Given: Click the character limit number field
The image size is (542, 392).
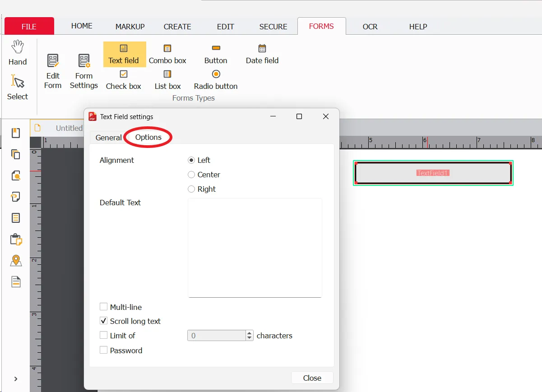Looking at the screenshot, I should click(x=217, y=336).
